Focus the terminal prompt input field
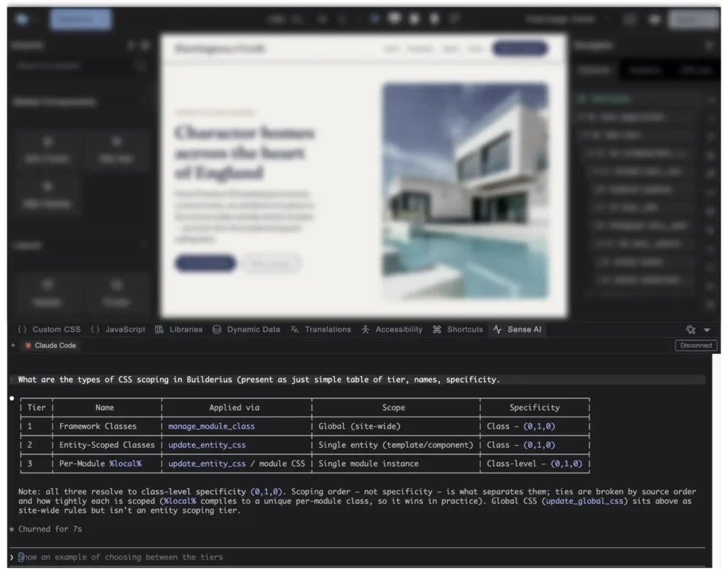This screenshot has height=575, width=728. [x=358, y=557]
